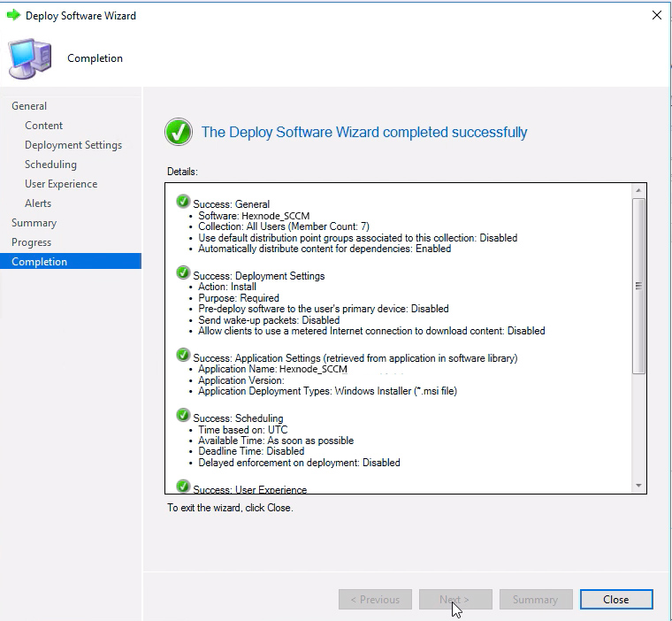Screen dimensions: 672x621
Task: Click the Close button to exit wizard
Action: [616, 599]
